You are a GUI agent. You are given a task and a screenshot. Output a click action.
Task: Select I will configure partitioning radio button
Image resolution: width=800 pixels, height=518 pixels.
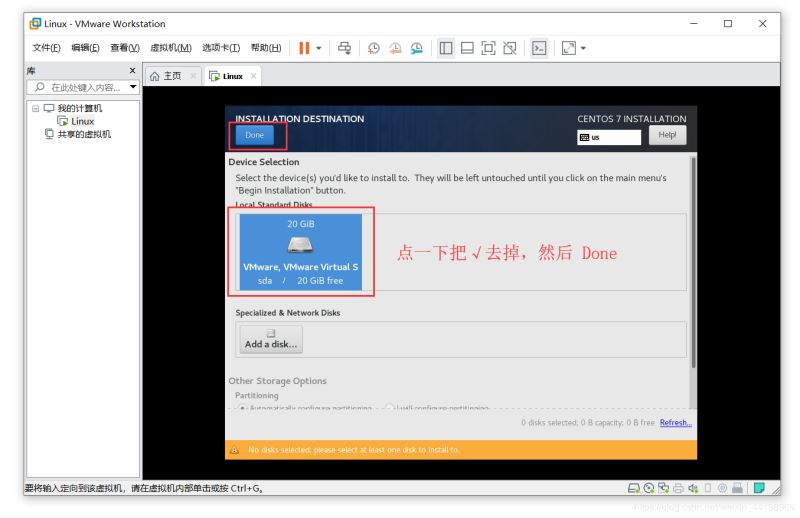389,408
